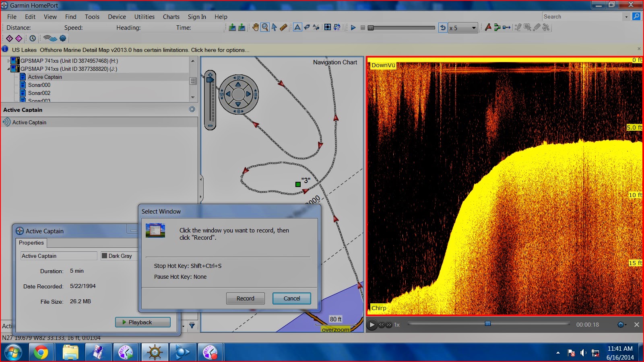Click the map zoom slider handle

(210, 80)
